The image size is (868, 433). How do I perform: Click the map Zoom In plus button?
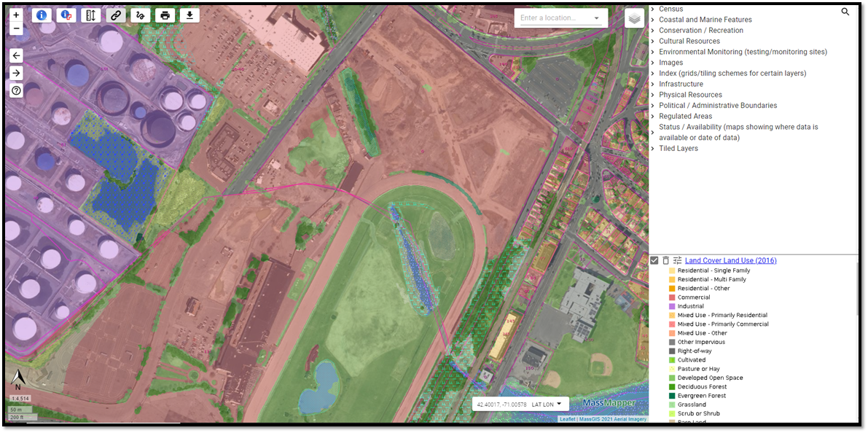pos(16,14)
